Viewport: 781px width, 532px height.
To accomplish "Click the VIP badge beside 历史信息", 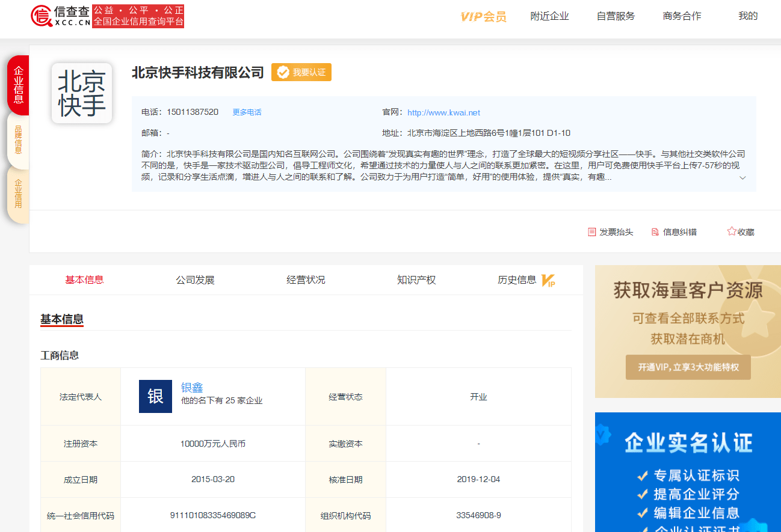I will coord(548,280).
